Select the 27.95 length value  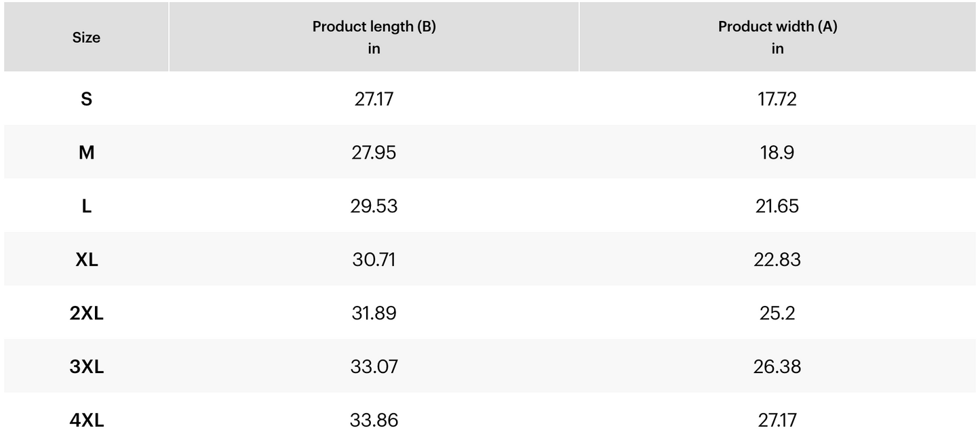pyautogui.click(x=374, y=153)
